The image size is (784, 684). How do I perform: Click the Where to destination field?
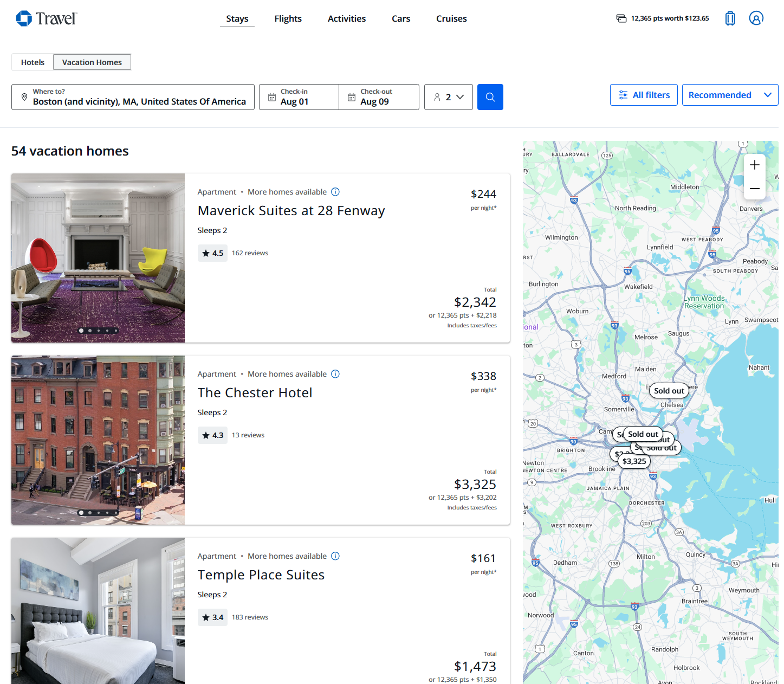point(133,97)
